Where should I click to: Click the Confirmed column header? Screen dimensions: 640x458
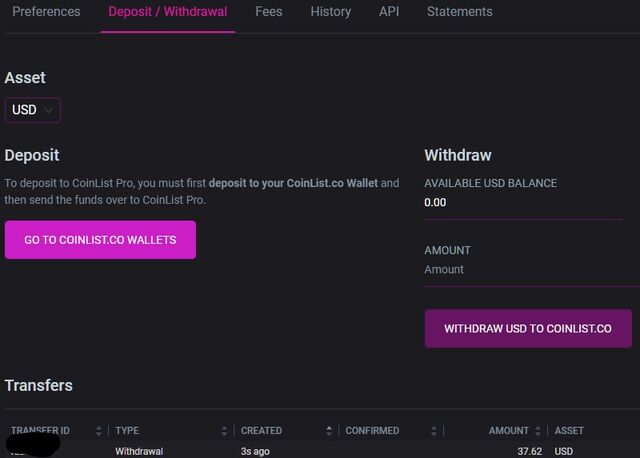click(372, 431)
